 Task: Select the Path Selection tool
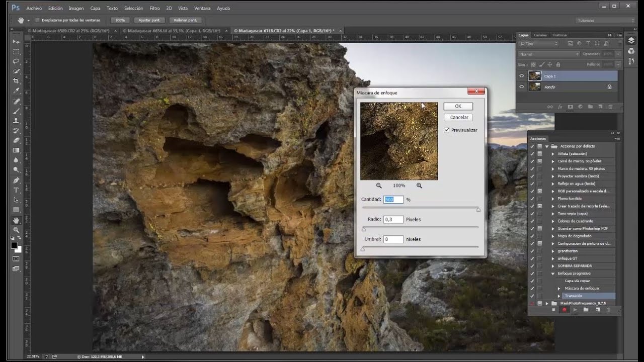click(x=16, y=200)
